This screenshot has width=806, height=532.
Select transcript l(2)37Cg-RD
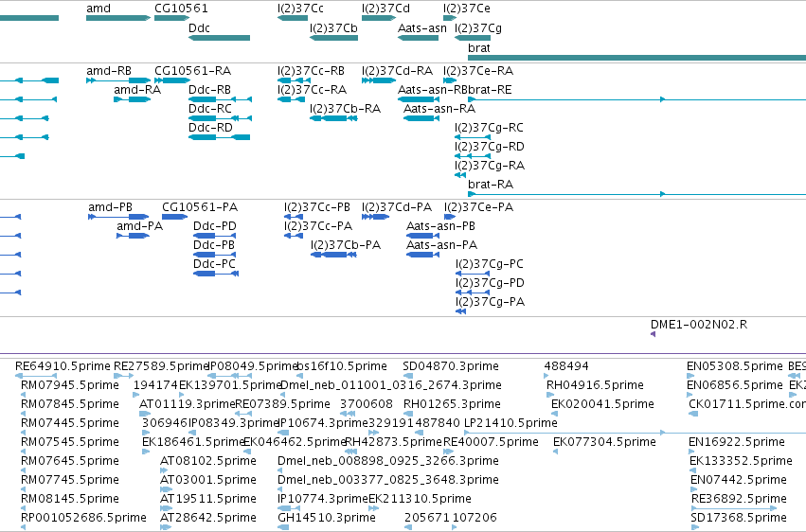[x=473, y=156]
